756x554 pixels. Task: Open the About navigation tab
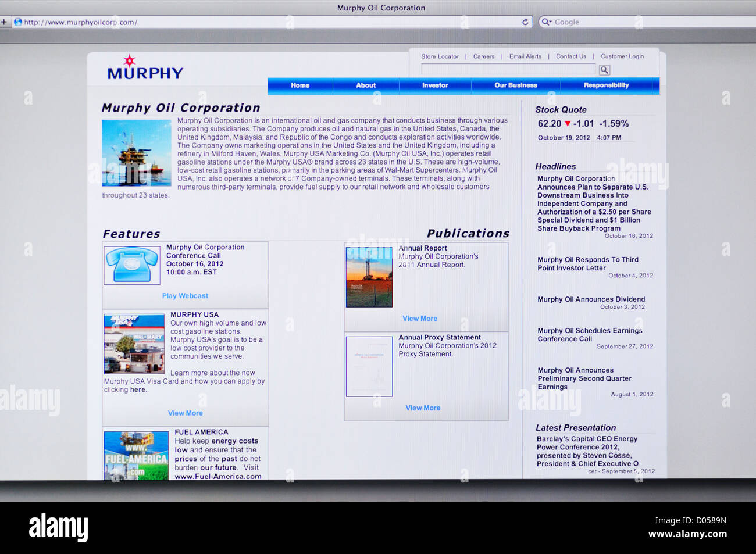click(366, 85)
